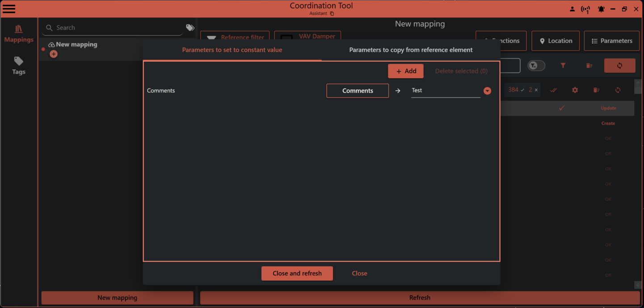Open the Mappings panel in the sidebar

pyautogui.click(x=18, y=34)
